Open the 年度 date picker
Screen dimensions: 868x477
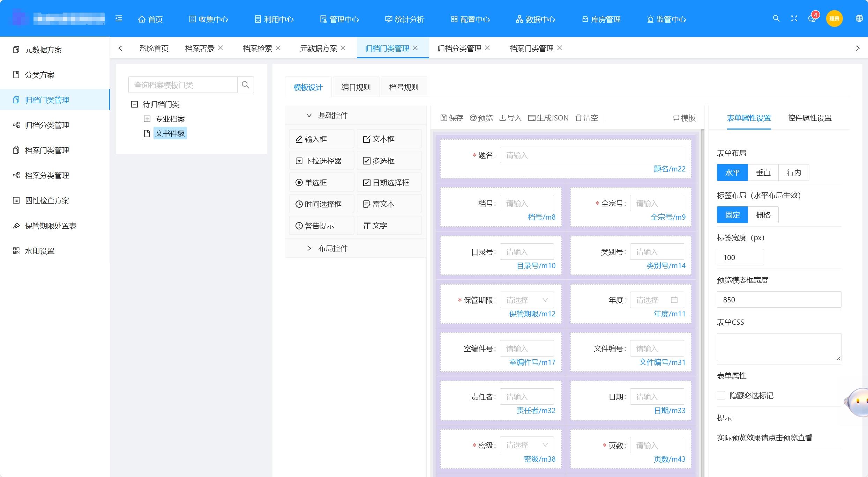click(x=657, y=300)
